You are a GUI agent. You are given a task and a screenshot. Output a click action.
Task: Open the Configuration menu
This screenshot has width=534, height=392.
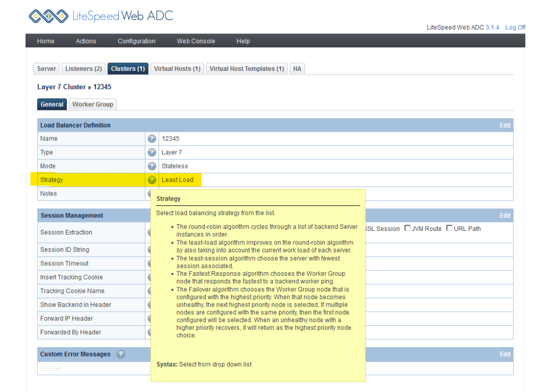[137, 41]
